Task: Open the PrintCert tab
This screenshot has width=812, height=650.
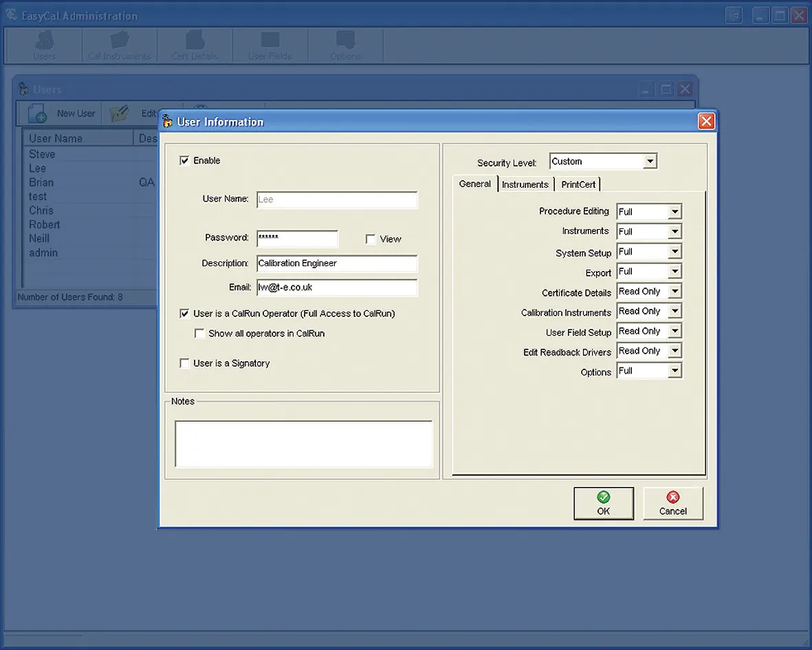Action: [x=578, y=184]
